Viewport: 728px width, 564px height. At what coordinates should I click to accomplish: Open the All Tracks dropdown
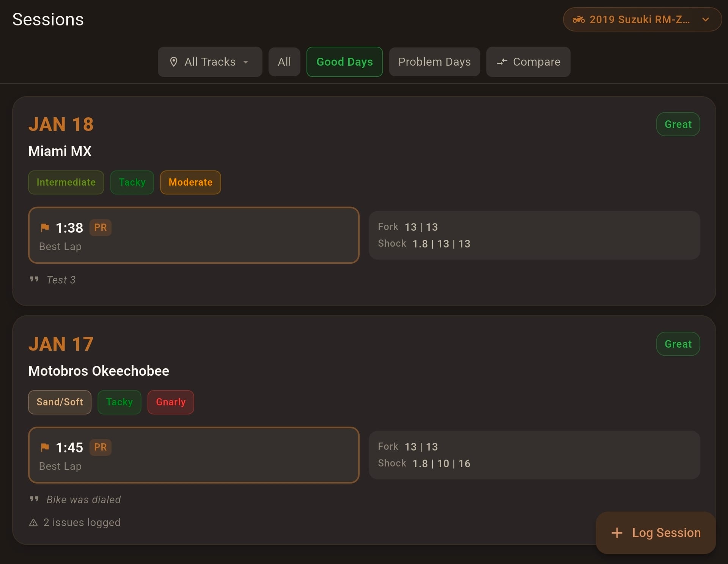coord(210,62)
